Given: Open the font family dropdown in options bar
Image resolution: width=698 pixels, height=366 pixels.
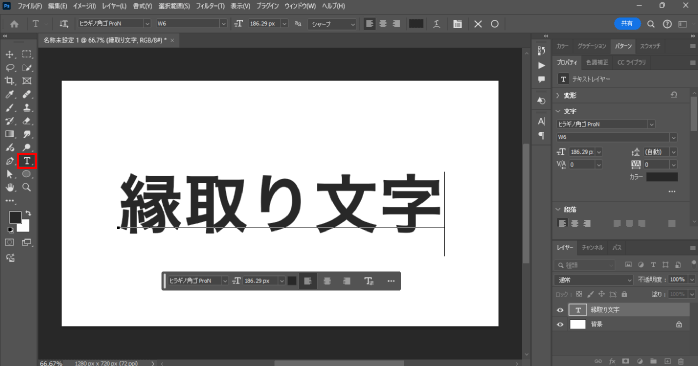Looking at the screenshot, I should point(147,24).
